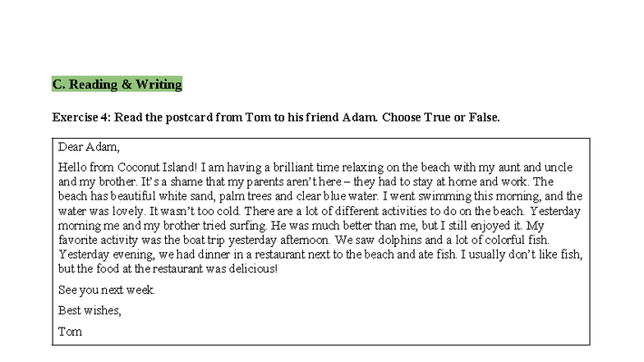Click the word 'swimming' in the postcard

[x=427, y=196]
